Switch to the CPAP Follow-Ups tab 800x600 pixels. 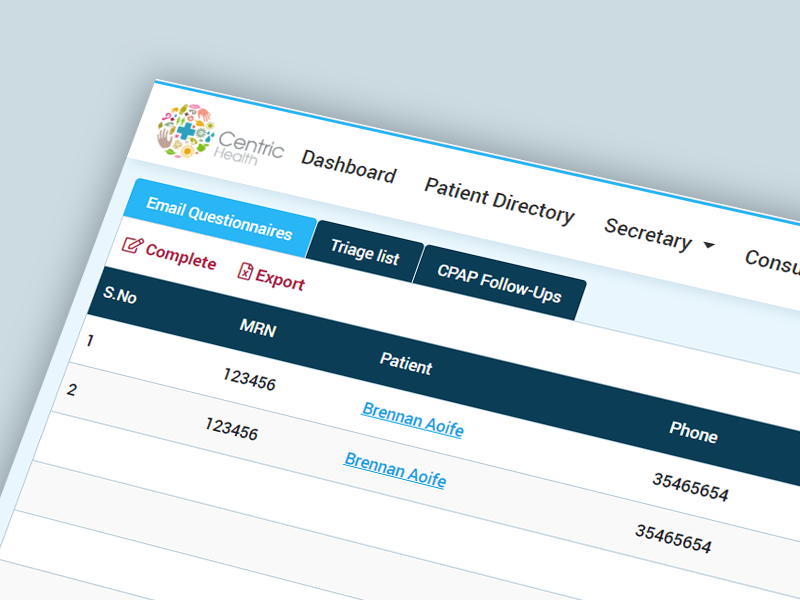(x=499, y=284)
